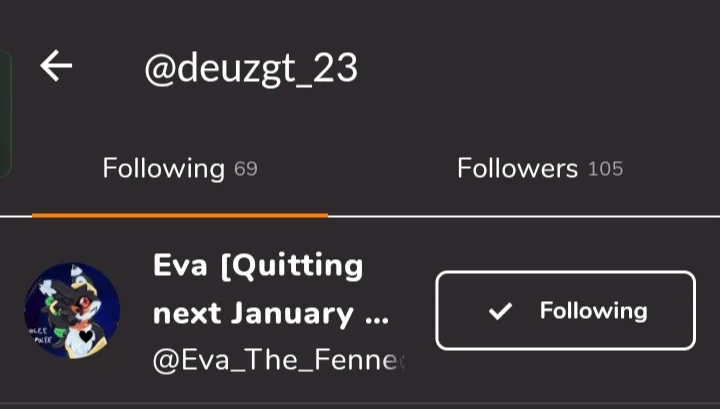This screenshot has width=720, height=409.
Task: Tap the back arrow icon
Action: point(56,66)
